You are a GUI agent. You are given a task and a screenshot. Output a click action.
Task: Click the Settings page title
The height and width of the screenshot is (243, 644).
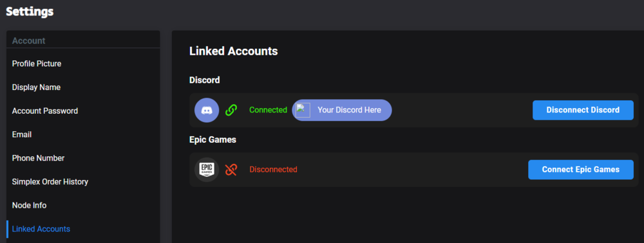30,12
